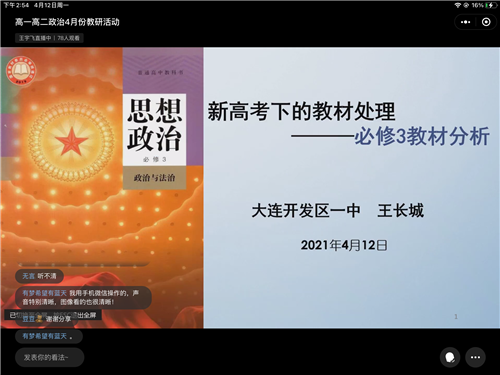Tap the round red school logo badge
Image resolution: width=500 pixels, height=375 pixels.
click(21, 71)
